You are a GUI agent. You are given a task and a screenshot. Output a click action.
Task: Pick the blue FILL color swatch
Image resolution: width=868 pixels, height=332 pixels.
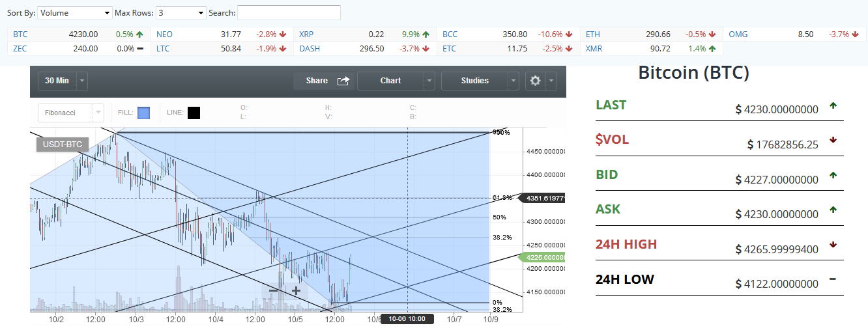click(x=144, y=113)
